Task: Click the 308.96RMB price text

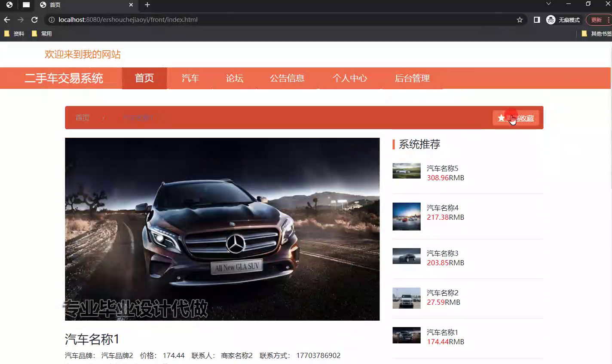Action: [446, 178]
